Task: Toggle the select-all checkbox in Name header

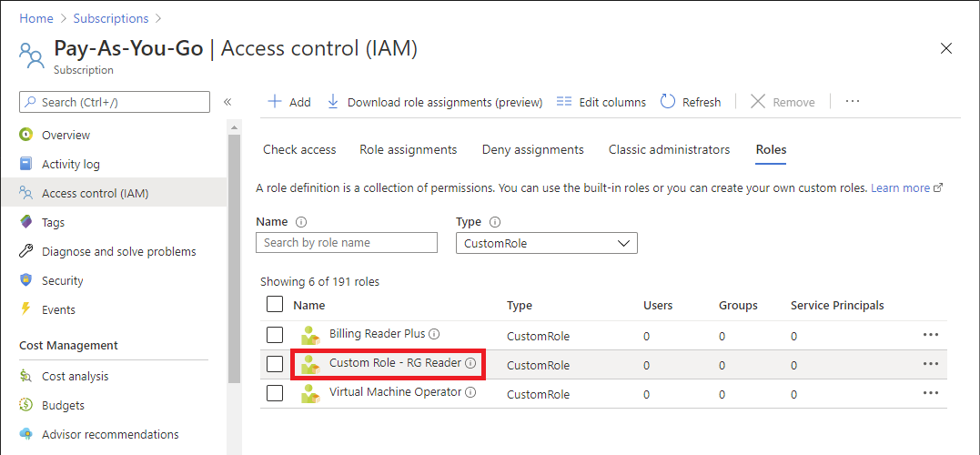Action: (275, 305)
